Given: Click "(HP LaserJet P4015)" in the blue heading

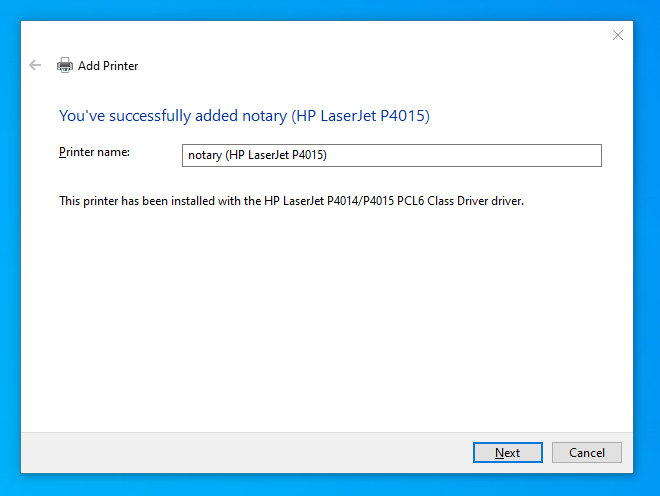Looking at the screenshot, I should point(360,116).
